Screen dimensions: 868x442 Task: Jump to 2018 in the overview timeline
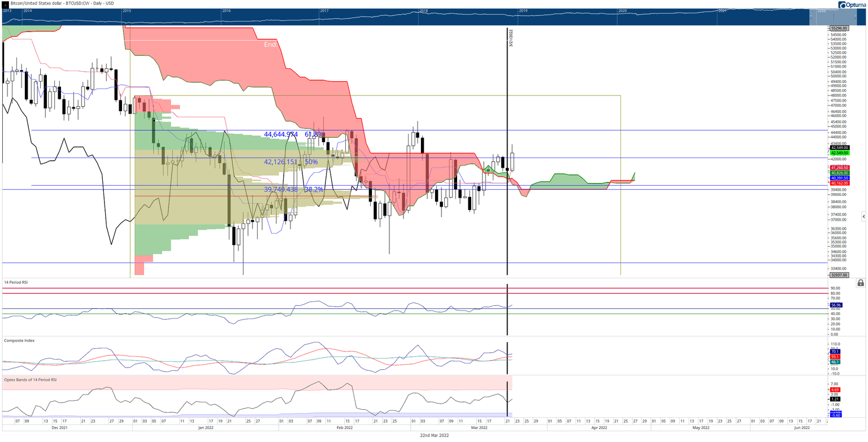pyautogui.click(x=423, y=11)
